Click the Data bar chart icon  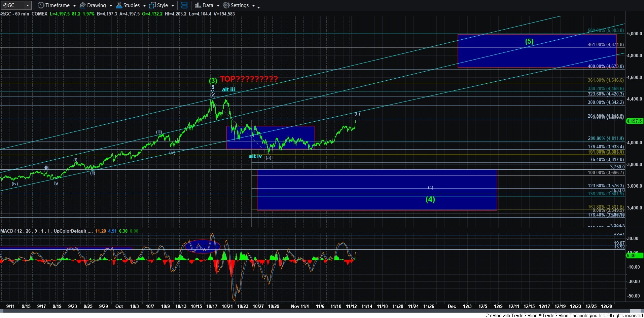tap(198, 5)
